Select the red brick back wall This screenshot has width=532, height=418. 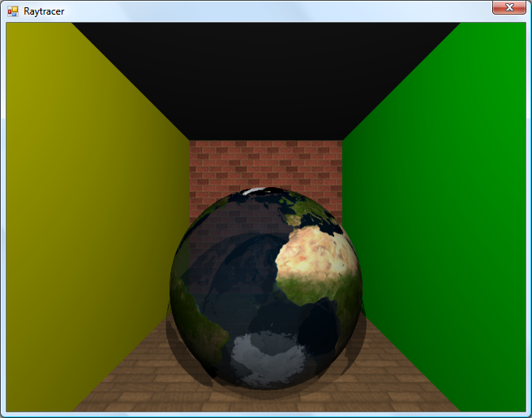(243, 162)
